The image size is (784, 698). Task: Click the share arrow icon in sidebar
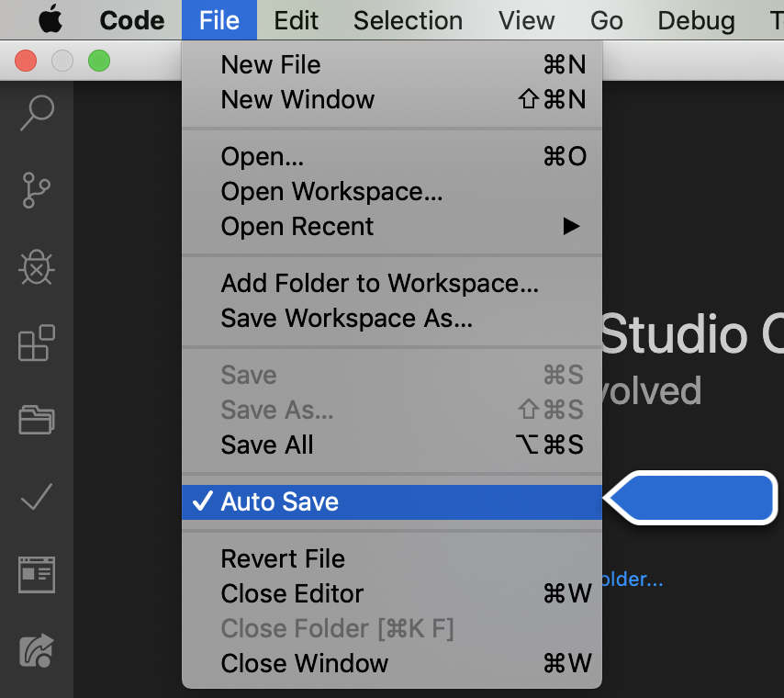tap(37, 650)
